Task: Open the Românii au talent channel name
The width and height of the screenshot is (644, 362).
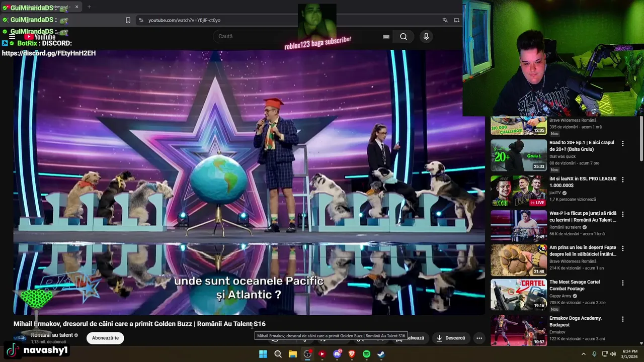Action: click(52, 335)
